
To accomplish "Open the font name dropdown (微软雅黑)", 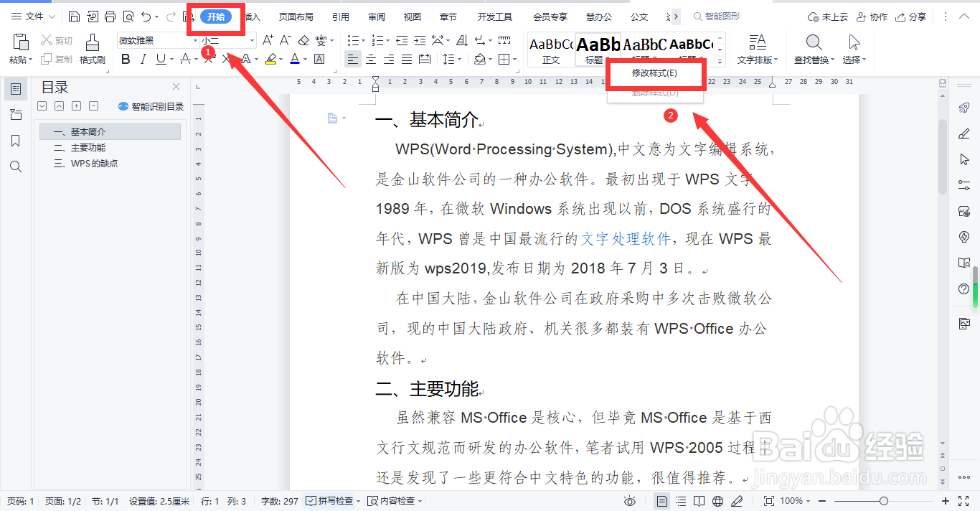I will coord(195,41).
